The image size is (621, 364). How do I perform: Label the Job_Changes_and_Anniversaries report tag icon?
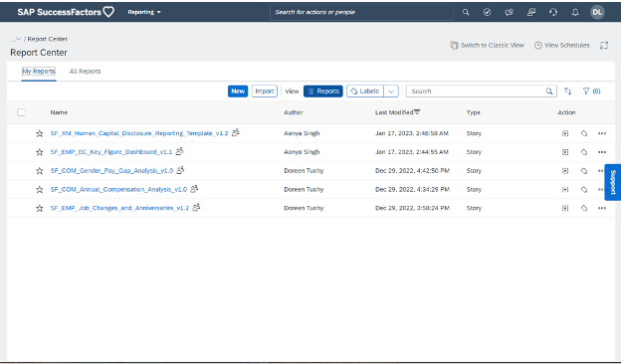pos(584,208)
